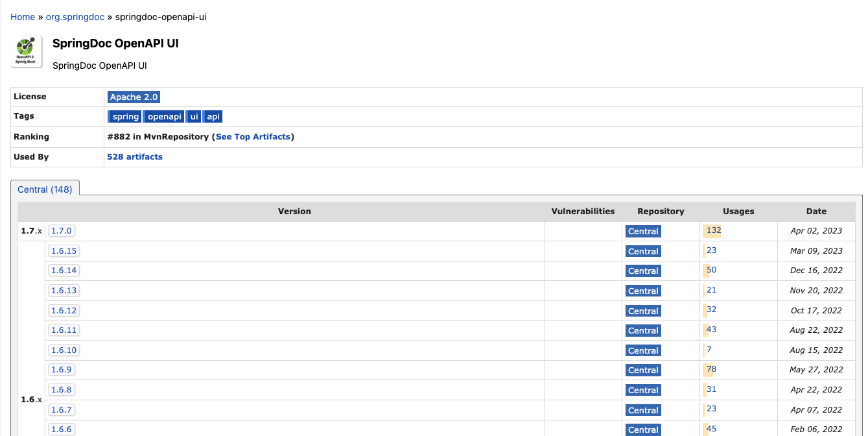The width and height of the screenshot is (868, 436).
Task: Click the 1.7.x version group label
Action: [x=31, y=231]
